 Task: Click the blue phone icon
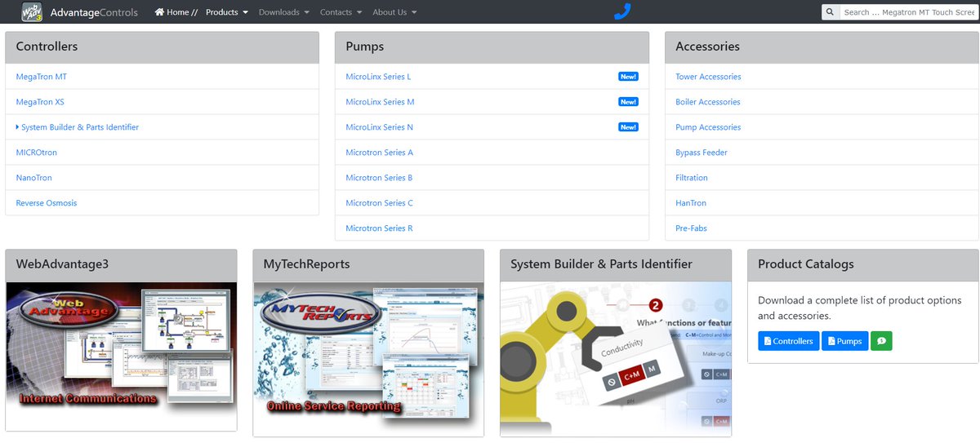pyautogui.click(x=622, y=11)
